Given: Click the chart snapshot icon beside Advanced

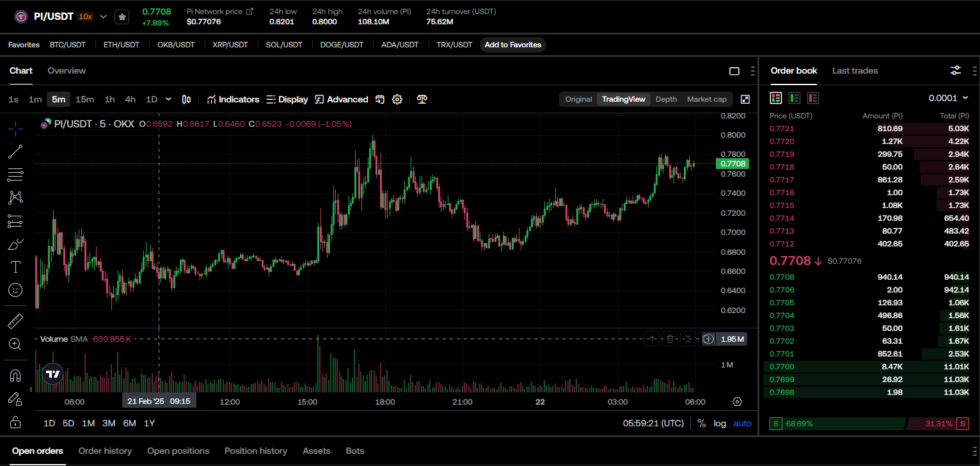Looking at the screenshot, I should [x=380, y=99].
